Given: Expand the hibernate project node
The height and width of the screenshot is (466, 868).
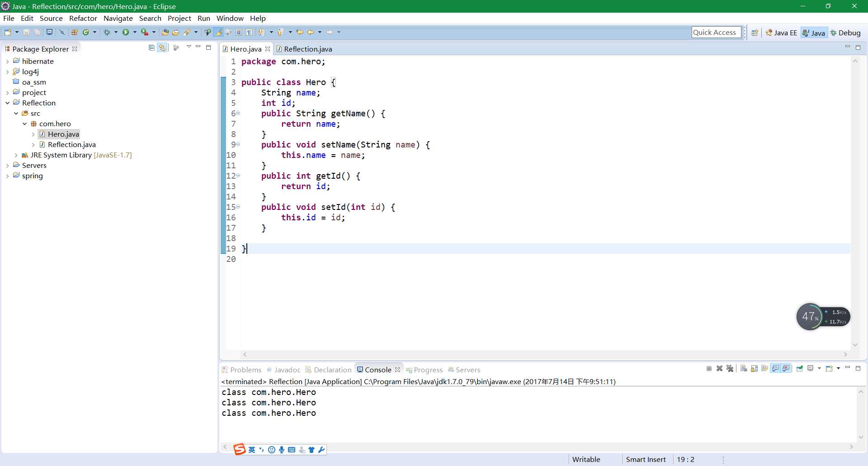Looking at the screenshot, I should (x=7, y=62).
